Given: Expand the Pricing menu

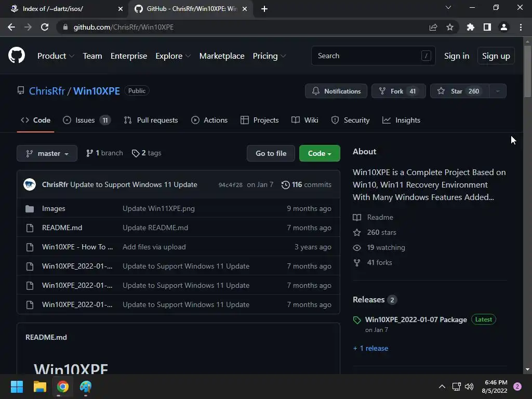Looking at the screenshot, I should coord(270,56).
